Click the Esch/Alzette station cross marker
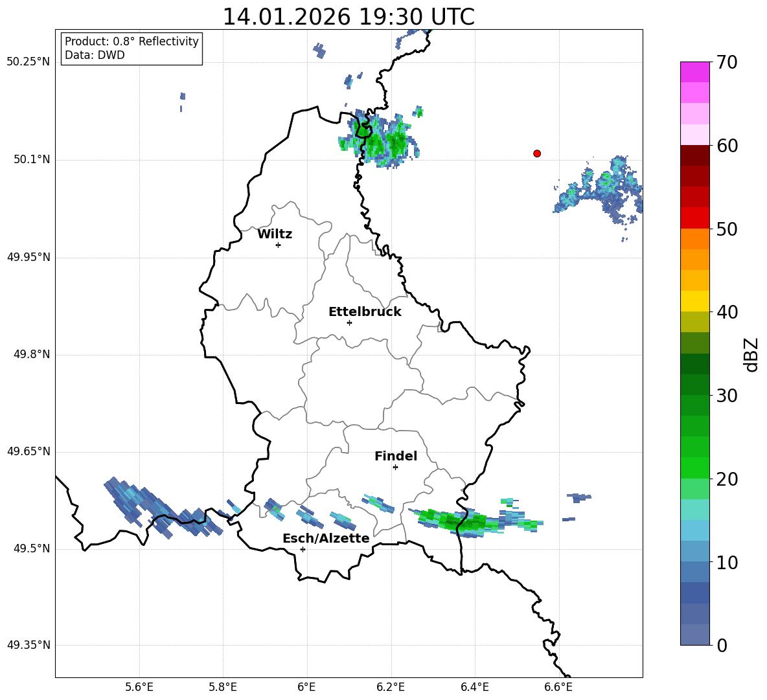This screenshot has width=767, height=700. coord(303,549)
